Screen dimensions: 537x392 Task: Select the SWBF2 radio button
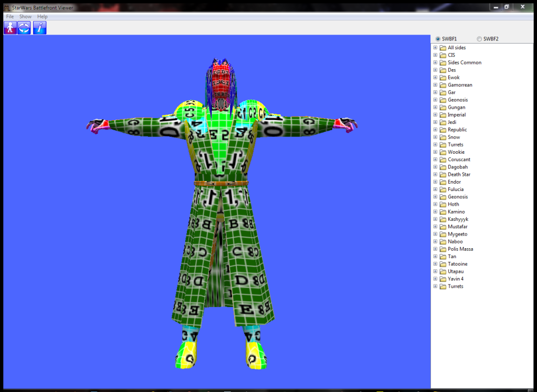coord(479,39)
